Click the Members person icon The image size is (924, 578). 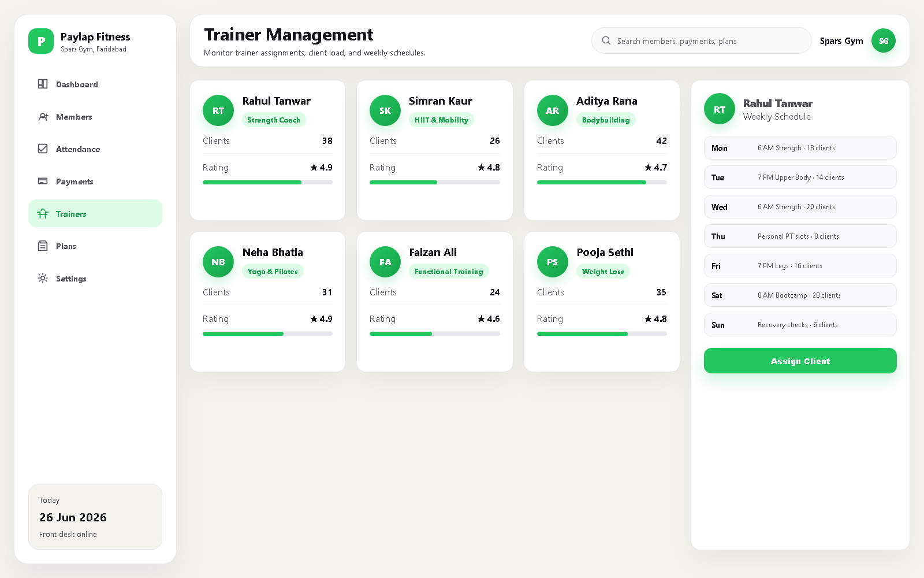(x=43, y=116)
